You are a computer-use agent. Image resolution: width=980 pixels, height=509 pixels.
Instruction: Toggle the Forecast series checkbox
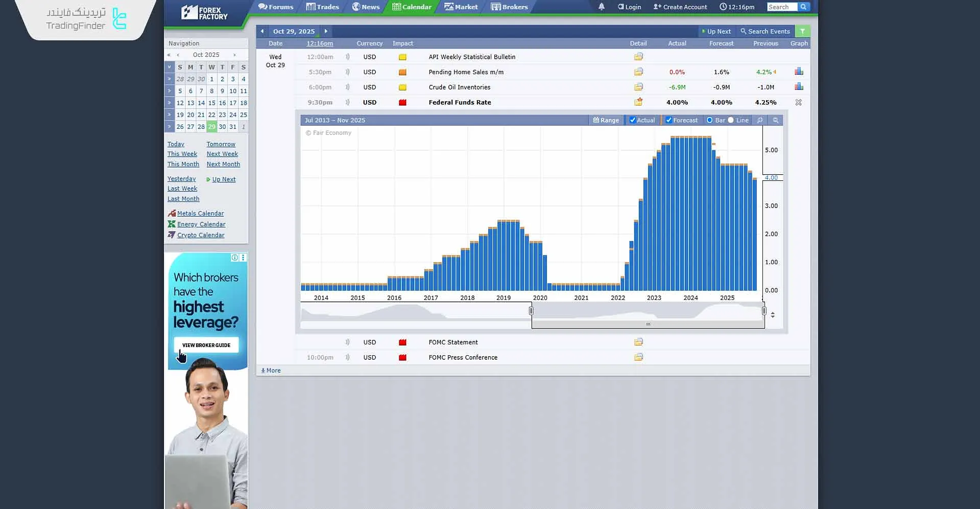point(668,120)
